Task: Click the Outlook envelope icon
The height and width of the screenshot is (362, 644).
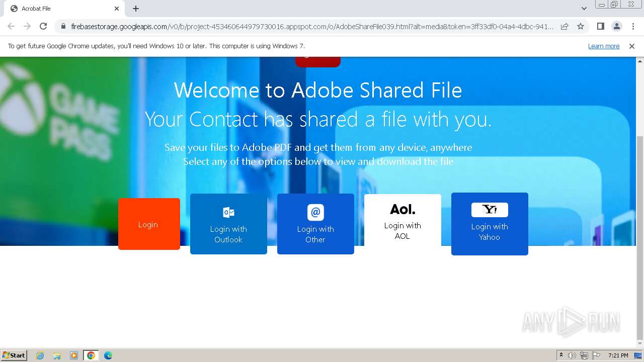Action: [228, 212]
